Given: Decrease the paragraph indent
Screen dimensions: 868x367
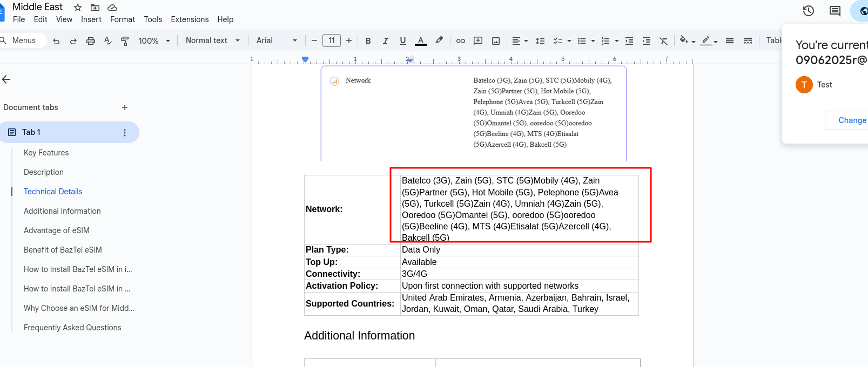Looking at the screenshot, I should click(629, 41).
